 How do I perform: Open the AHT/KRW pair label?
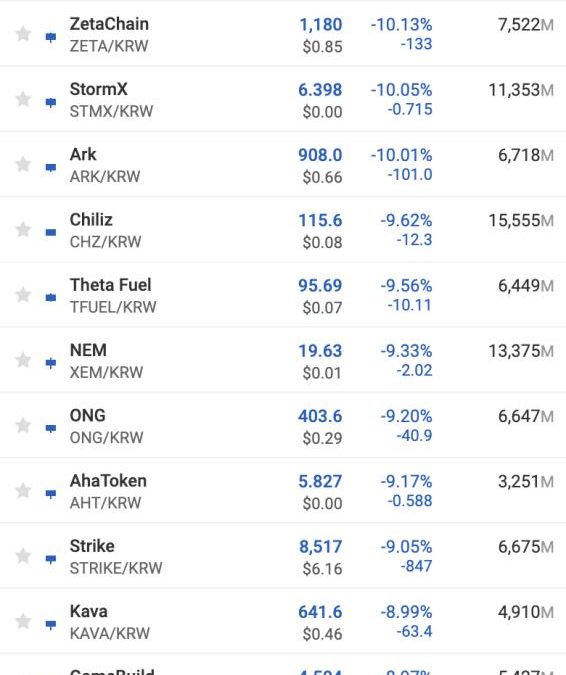pos(105,503)
